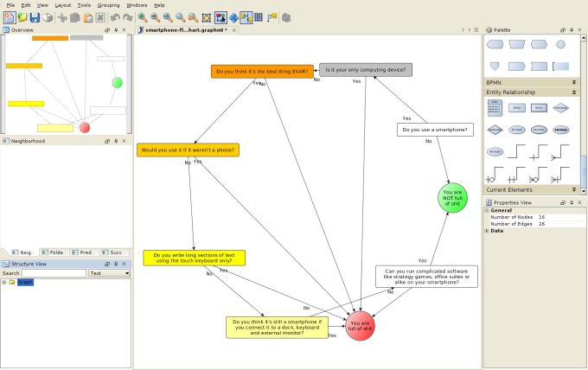Screen dimensions: 588x370
Task: Select the green 'NOT full' circle node
Action: pos(451,197)
